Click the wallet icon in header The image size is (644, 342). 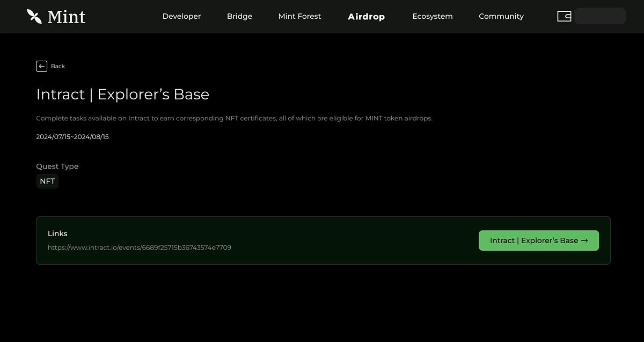(564, 16)
